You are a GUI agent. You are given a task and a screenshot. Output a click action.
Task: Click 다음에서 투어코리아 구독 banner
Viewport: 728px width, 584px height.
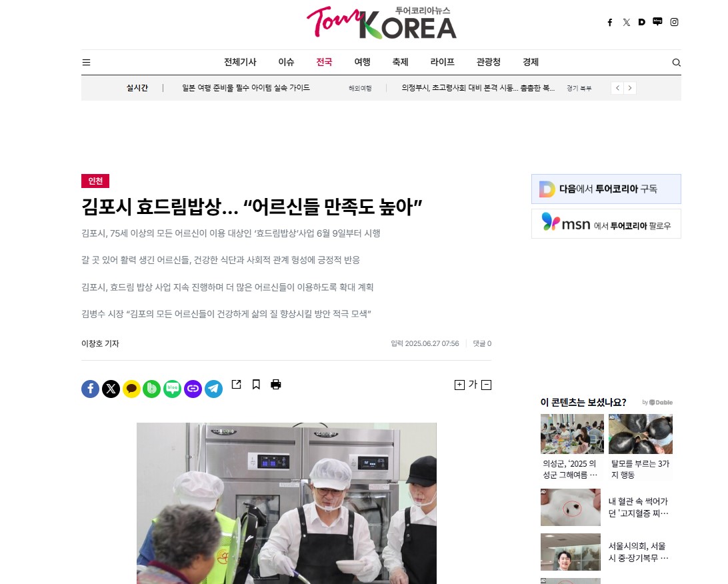coord(606,189)
